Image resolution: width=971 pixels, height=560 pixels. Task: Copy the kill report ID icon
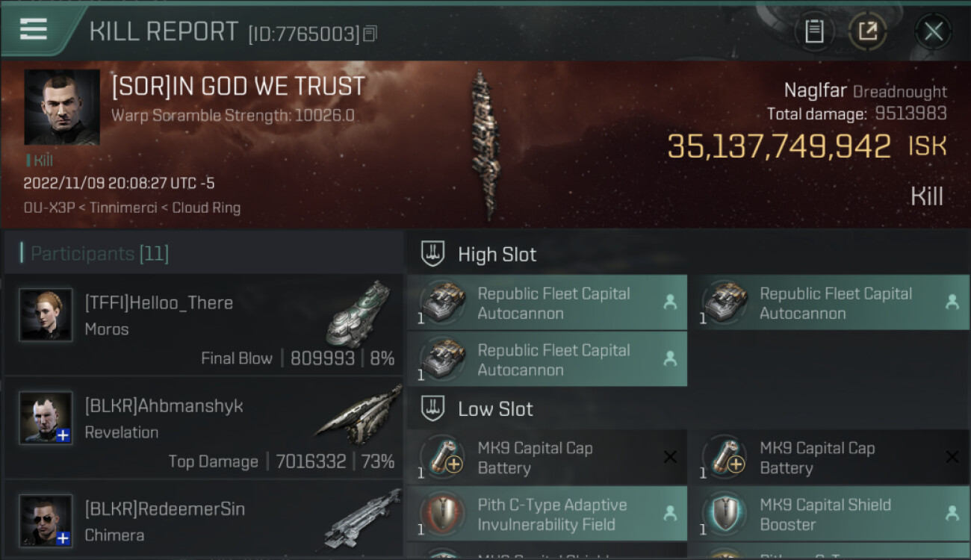tap(370, 34)
